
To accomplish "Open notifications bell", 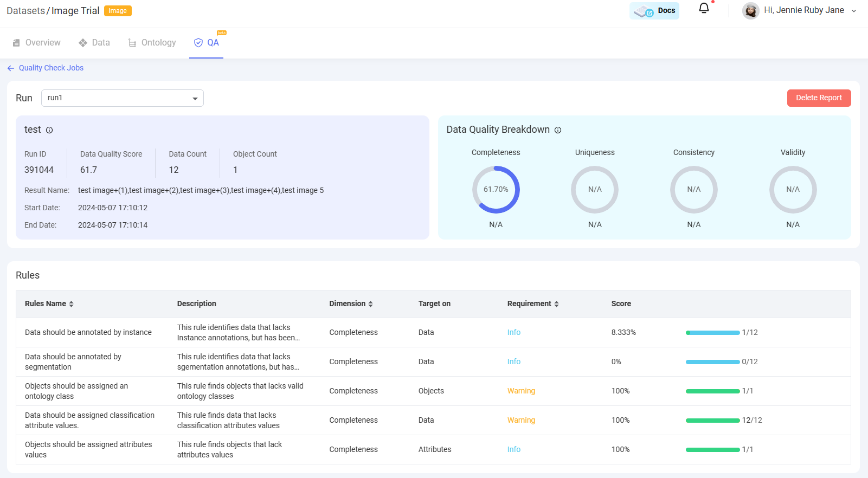I will click(704, 8).
